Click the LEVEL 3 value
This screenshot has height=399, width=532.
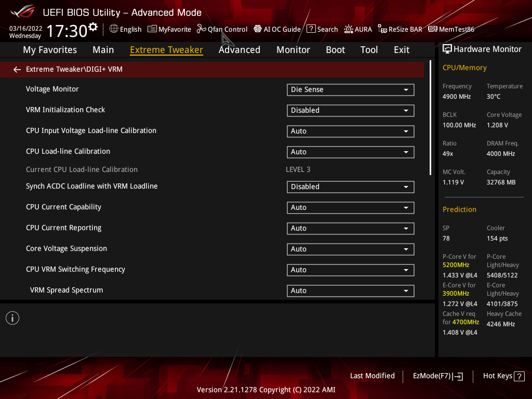[298, 169]
